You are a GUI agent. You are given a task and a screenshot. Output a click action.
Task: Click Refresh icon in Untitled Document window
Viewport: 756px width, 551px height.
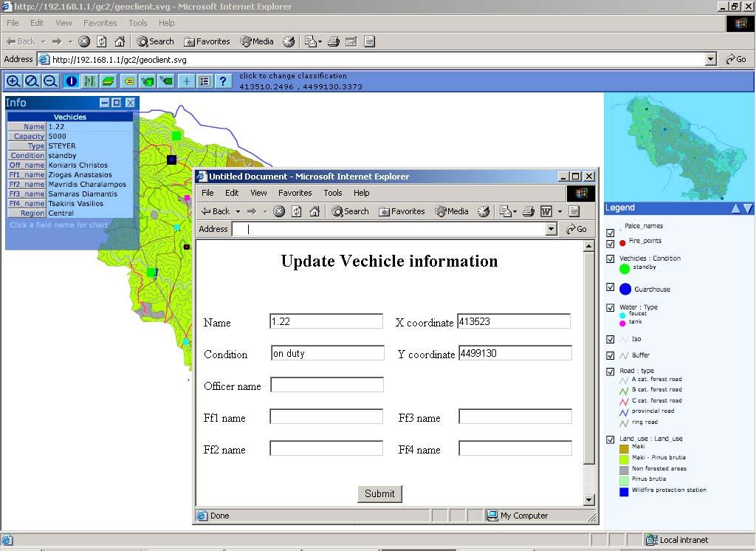(297, 211)
